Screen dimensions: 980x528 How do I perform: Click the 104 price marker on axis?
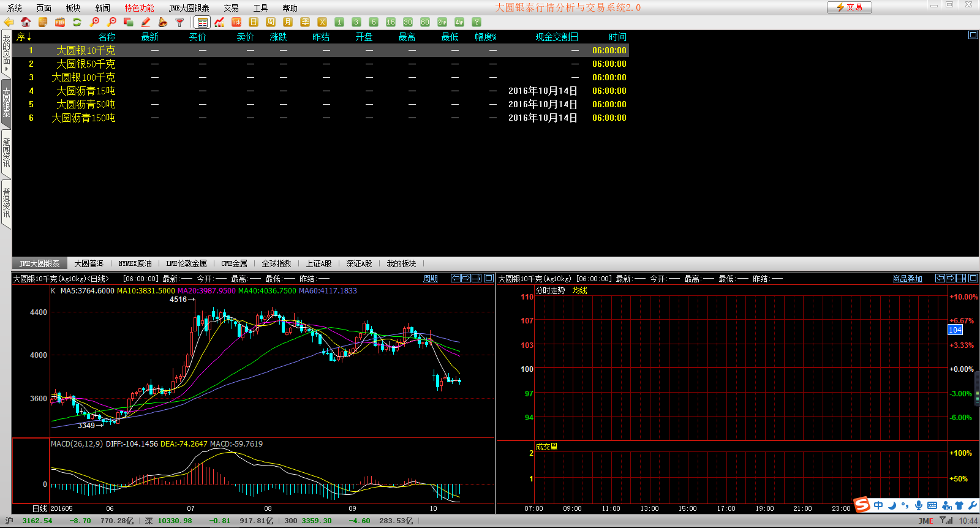[955, 330]
